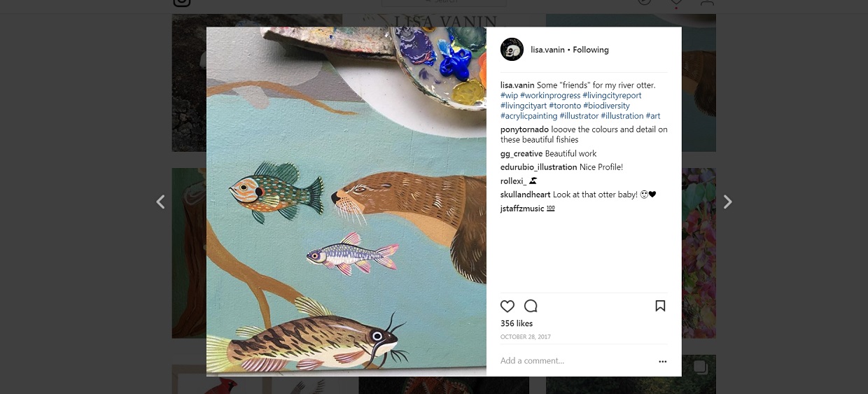Save post with bookmark icon
Viewport: 868px width, 394px height.
[660, 306]
